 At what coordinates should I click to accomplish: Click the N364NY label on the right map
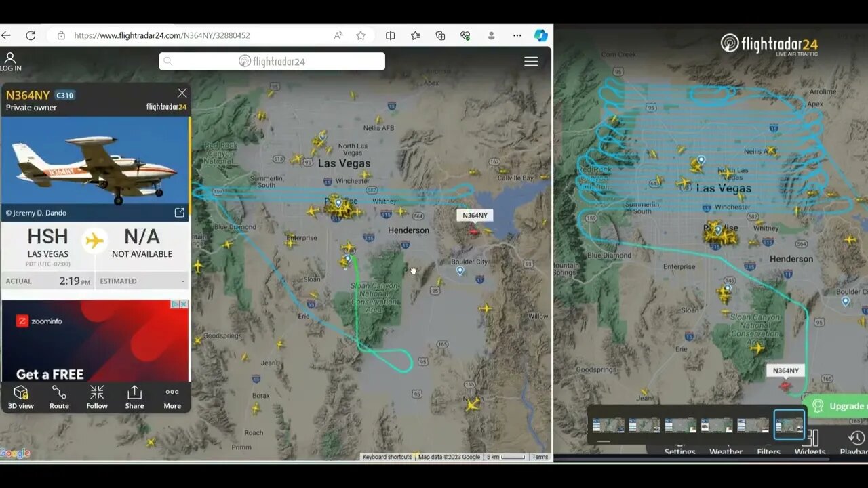786,371
